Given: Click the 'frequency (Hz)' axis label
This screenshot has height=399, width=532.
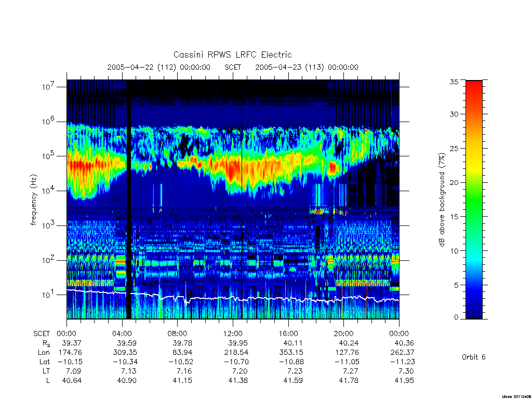Looking at the screenshot, I should [x=33, y=200].
